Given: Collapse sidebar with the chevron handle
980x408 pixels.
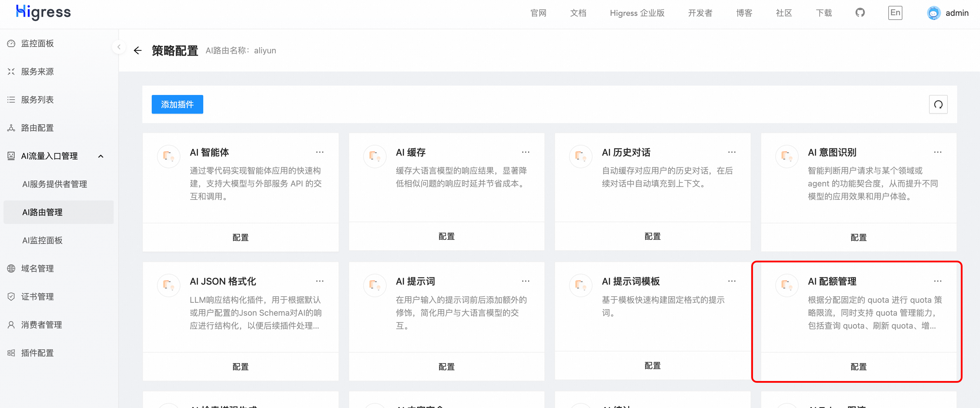Looking at the screenshot, I should tap(119, 47).
